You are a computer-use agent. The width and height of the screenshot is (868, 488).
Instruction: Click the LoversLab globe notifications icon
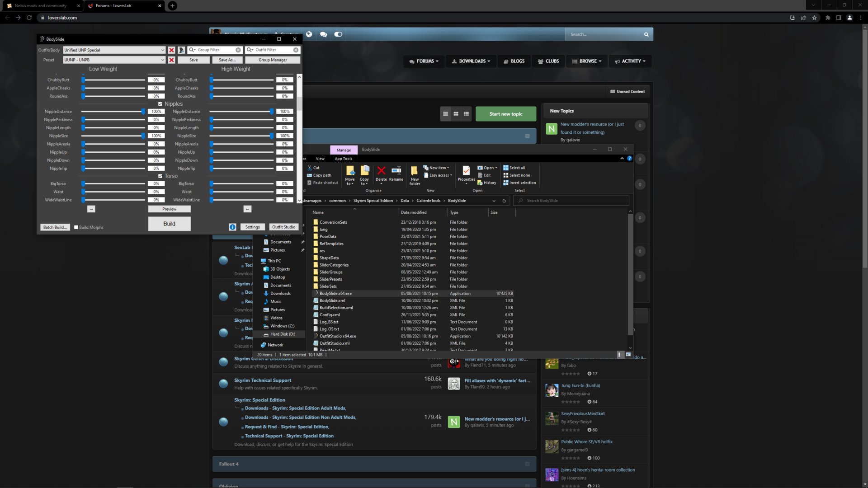pos(309,34)
